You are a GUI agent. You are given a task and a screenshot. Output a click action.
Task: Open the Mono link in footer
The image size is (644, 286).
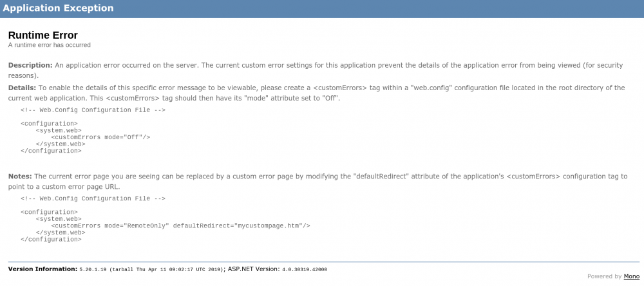click(x=632, y=276)
